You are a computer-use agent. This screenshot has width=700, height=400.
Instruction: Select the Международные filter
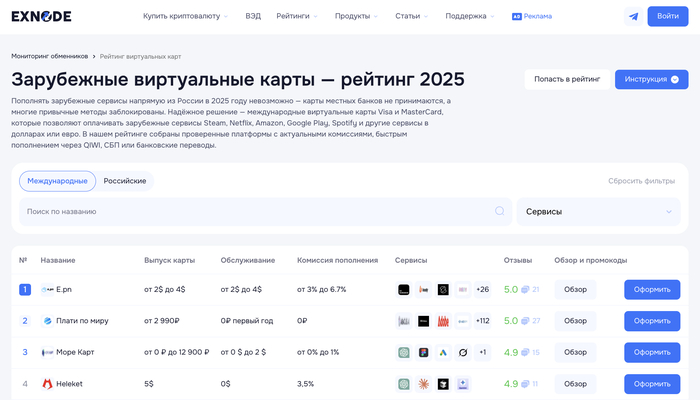click(58, 181)
